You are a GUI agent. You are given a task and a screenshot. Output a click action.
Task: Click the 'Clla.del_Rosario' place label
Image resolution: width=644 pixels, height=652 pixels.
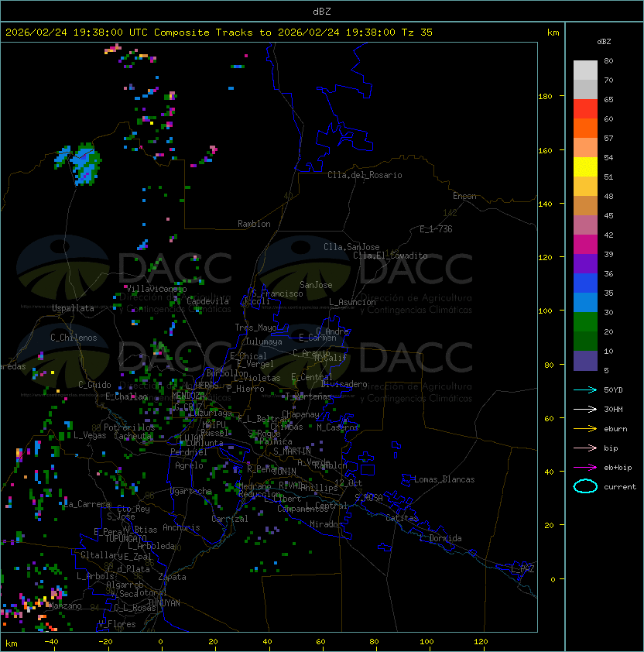(x=365, y=175)
